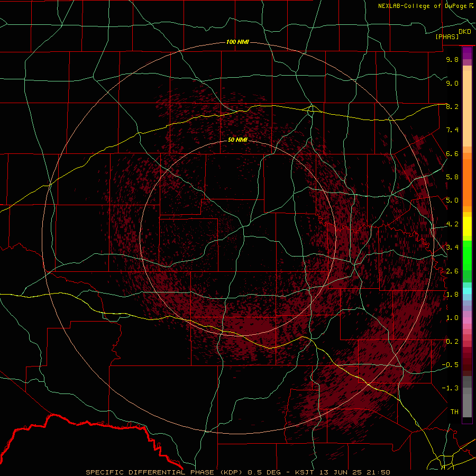This screenshot has height=476, width=476.
Task: Click the 1.0 scale value
Action: [x=452, y=318]
